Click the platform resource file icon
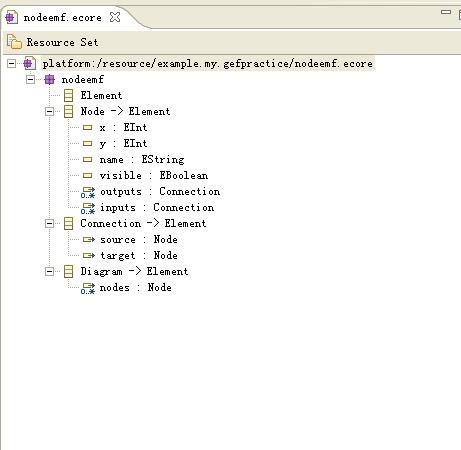This screenshot has height=450, width=461. [x=29, y=63]
